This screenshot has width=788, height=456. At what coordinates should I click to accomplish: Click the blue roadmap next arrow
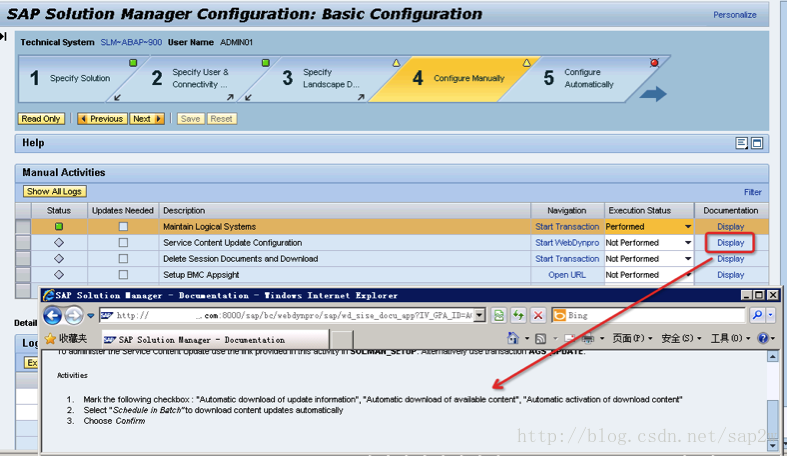[653, 94]
